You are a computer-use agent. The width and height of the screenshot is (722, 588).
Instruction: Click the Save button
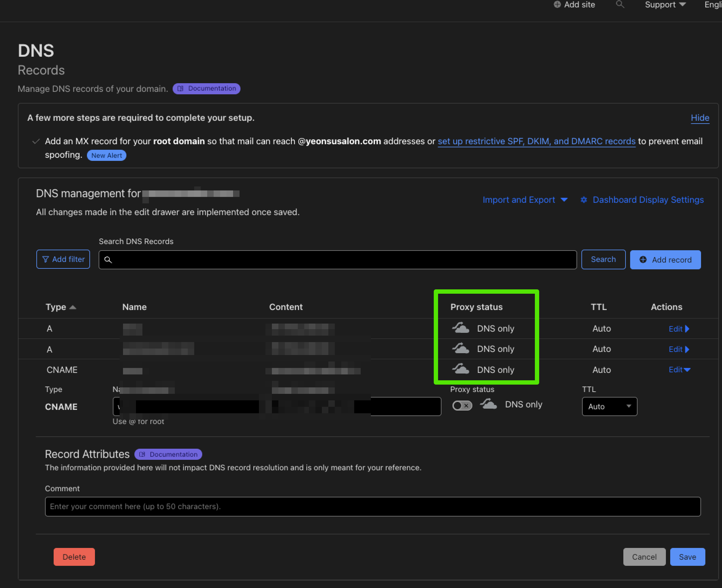tap(687, 557)
